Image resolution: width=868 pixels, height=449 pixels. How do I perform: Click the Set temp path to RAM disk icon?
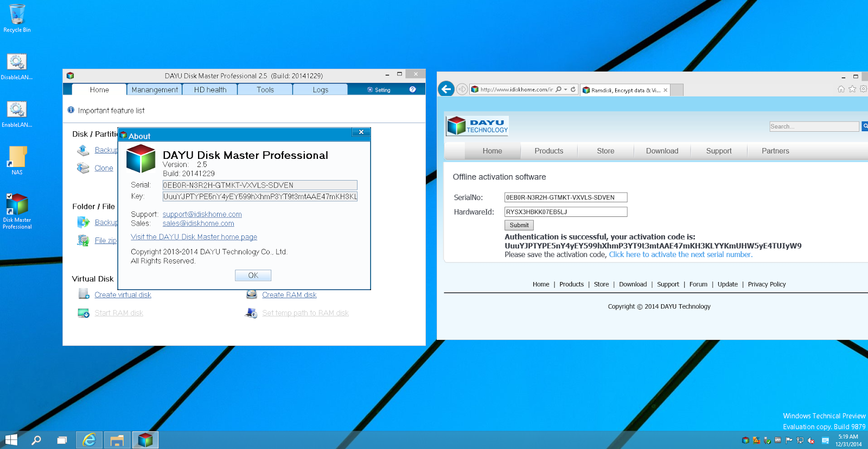251,313
